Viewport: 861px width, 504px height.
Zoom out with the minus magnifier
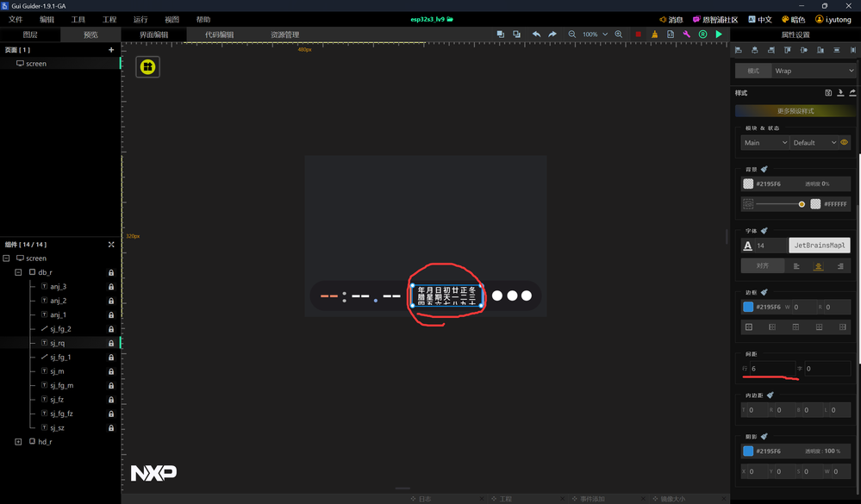coord(572,34)
